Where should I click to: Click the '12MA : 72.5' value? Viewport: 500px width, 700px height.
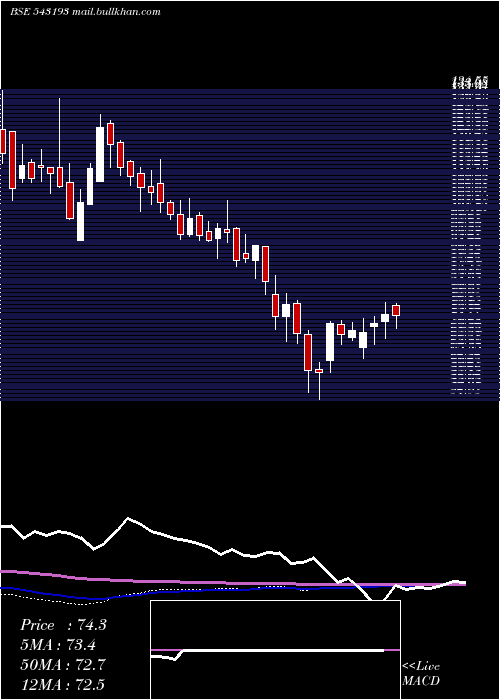(x=62, y=684)
